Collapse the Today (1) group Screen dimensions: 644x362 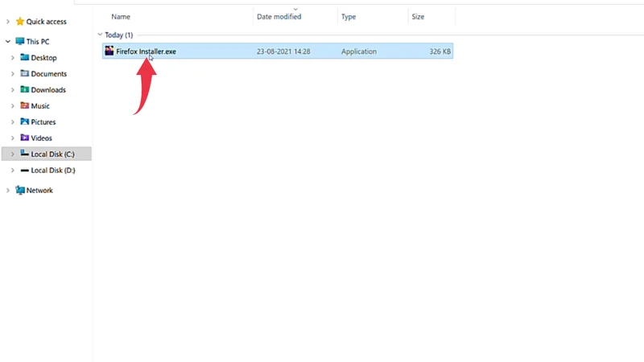click(x=100, y=35)
